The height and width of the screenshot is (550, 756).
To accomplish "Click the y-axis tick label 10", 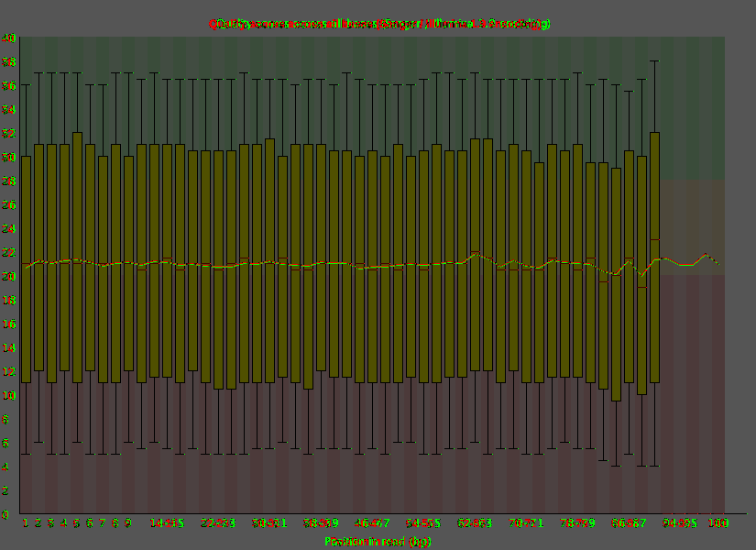I will coord(8,395).
